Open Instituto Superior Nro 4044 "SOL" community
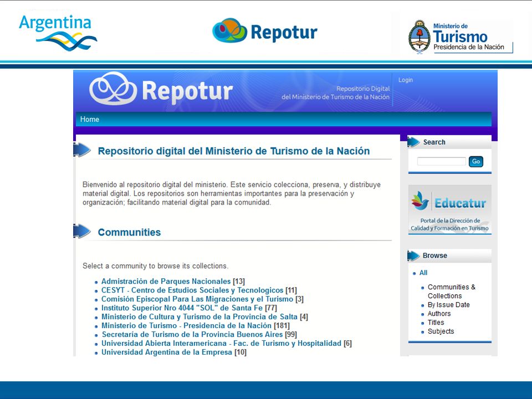532x399 pixels. click(x=182, y=308)
